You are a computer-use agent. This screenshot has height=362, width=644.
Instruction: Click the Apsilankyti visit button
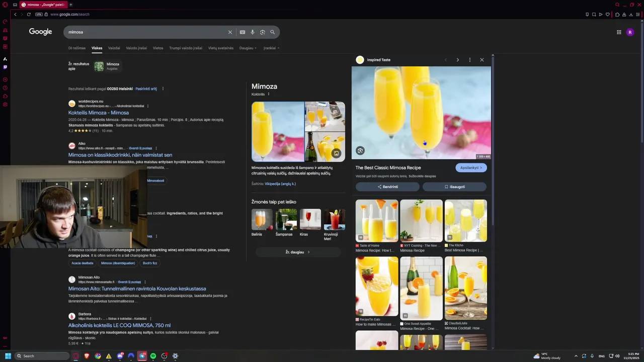pyautogui.click(x=471, y=168)
